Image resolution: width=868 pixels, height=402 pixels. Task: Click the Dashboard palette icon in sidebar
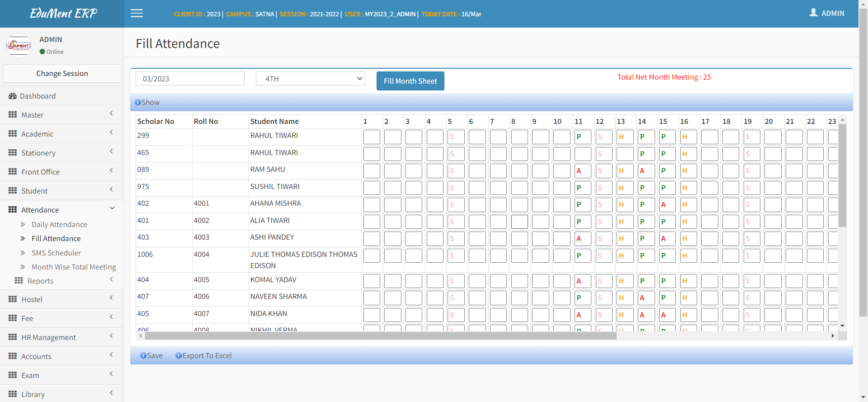click(x=13, y=96)
